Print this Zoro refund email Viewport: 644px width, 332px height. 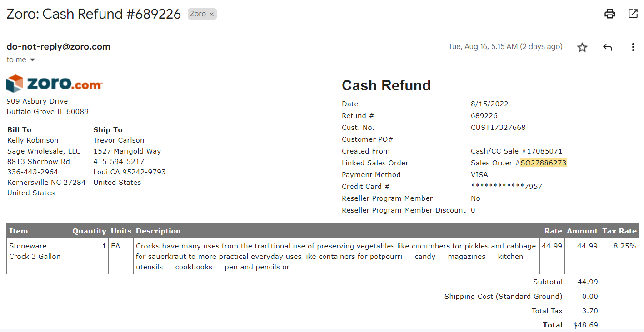[609, 14]
